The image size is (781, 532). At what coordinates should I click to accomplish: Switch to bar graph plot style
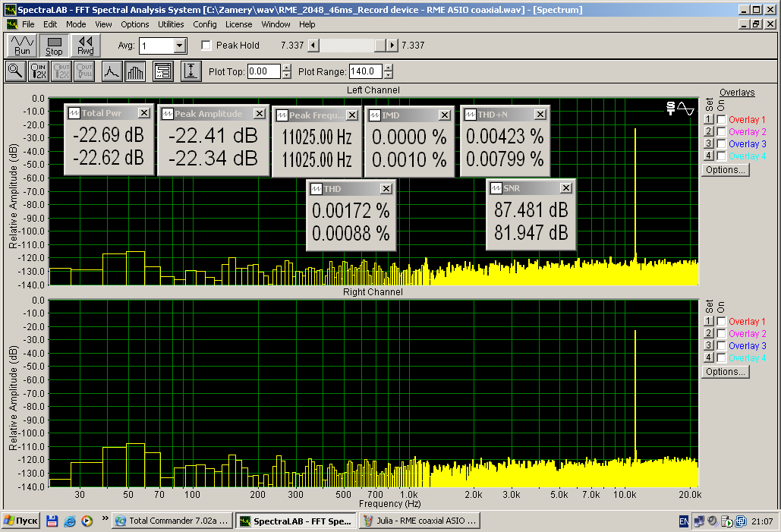[x=135, y=71]
